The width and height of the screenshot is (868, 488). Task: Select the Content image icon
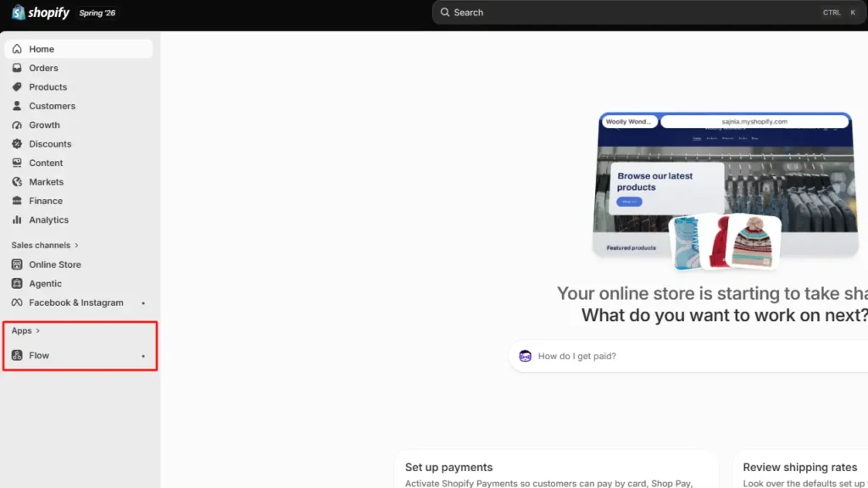17,163
